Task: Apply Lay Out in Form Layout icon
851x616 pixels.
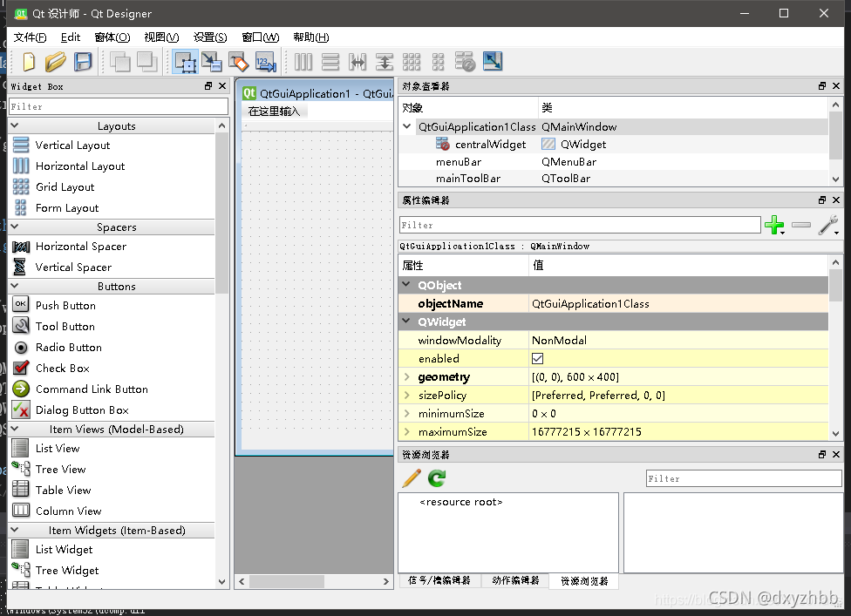Action: tap(438, 62)
